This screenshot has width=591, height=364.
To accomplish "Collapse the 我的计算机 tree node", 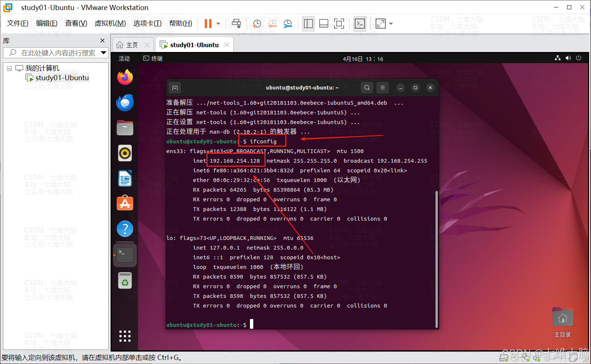I will [10, 68].
